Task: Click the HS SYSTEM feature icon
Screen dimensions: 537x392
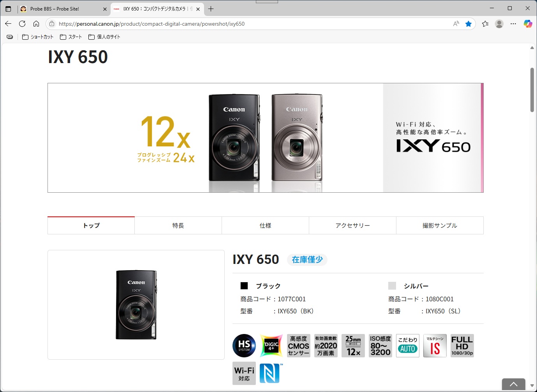Action: [244, 346]
